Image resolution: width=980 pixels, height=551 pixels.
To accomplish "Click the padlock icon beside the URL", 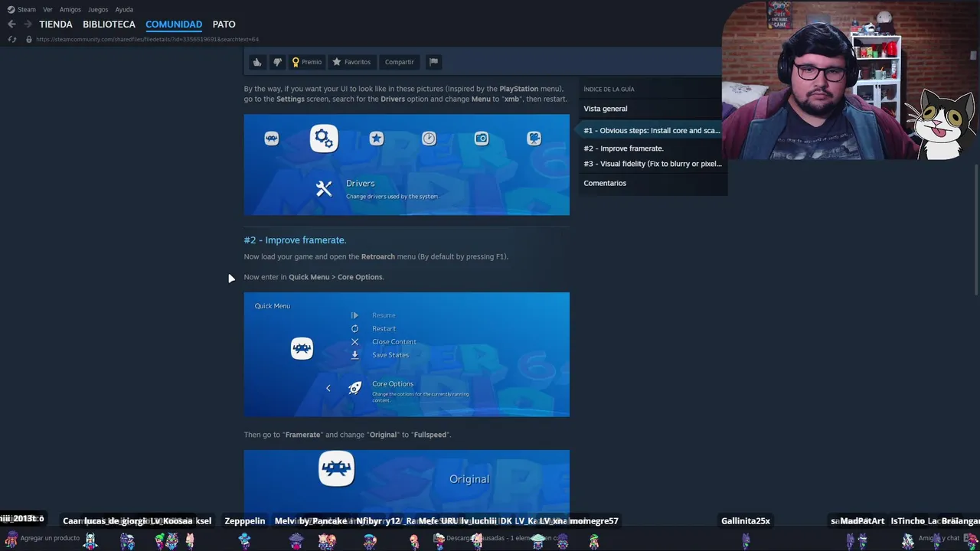I will point(29,39).
